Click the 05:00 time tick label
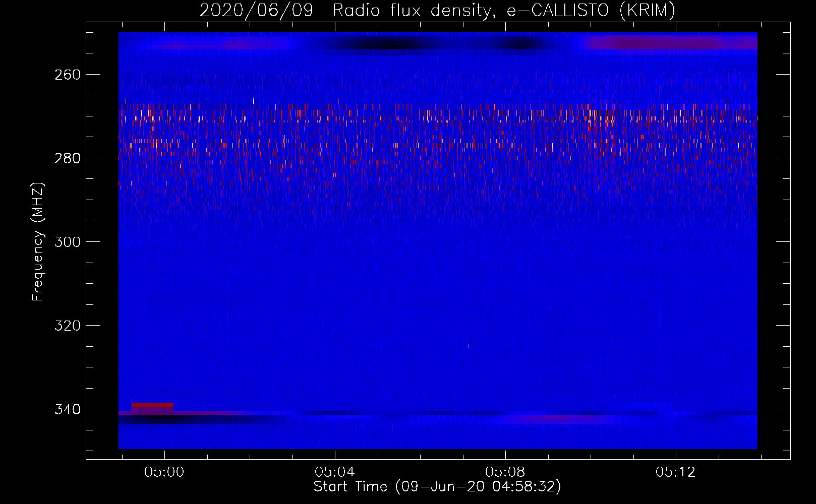This screenshot has height=504, width=816. click(164, 472)
